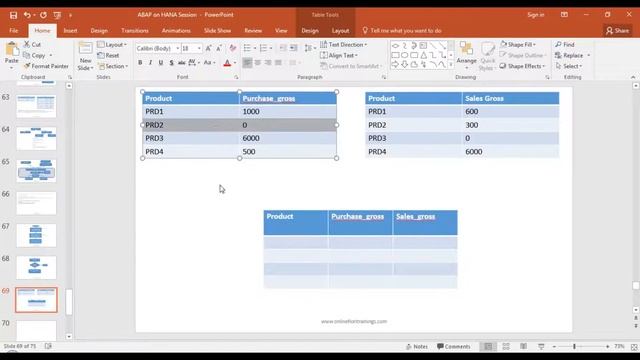This screenshot has height=360, width=640.
Task: Reset the slide formatting
Action: pos(109,55)
